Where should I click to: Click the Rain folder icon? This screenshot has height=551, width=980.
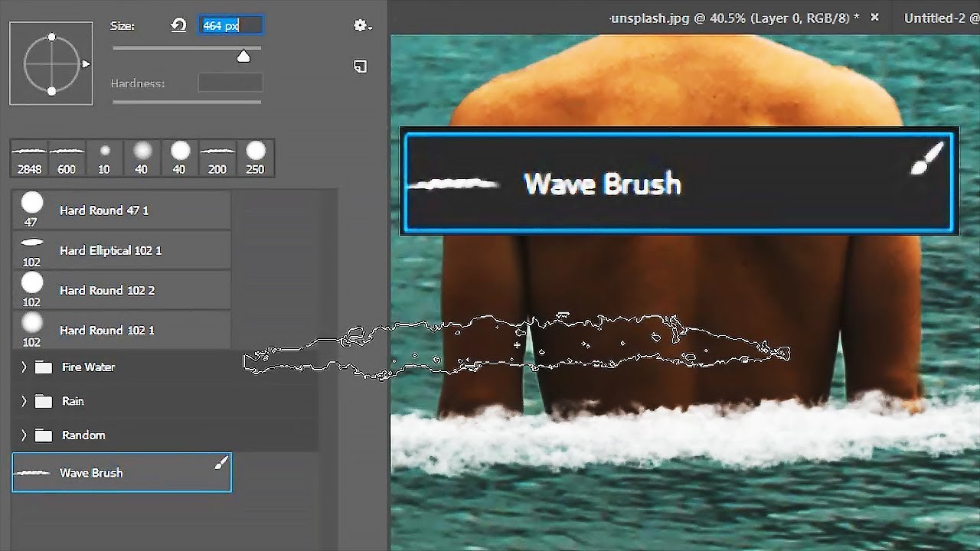(x=44, y=401)
